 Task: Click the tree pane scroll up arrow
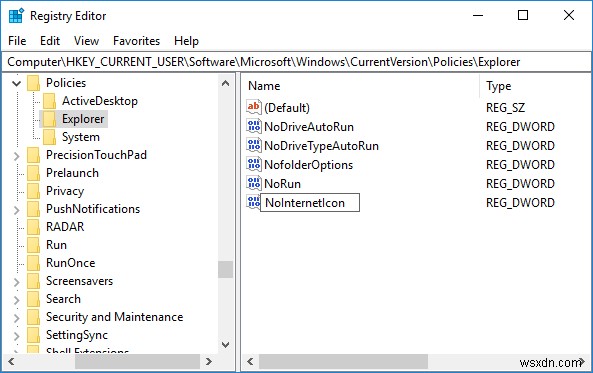click(225, 83)
